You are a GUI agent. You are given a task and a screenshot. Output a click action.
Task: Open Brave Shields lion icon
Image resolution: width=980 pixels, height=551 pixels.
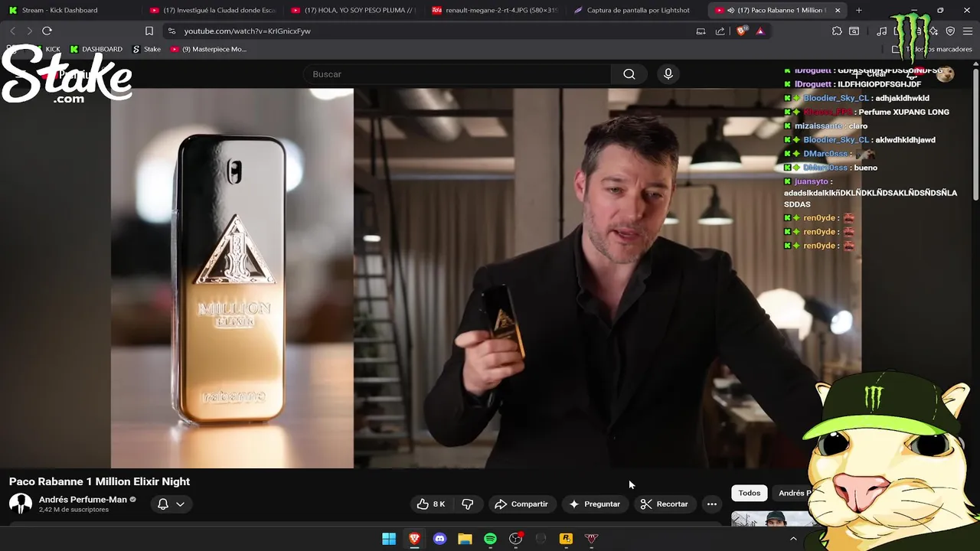[741, 31]
